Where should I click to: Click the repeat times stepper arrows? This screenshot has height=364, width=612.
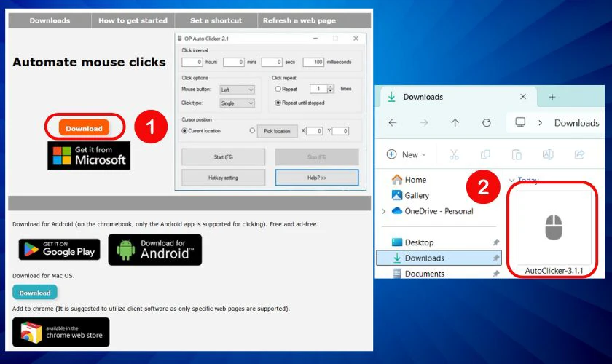point(331,89)
